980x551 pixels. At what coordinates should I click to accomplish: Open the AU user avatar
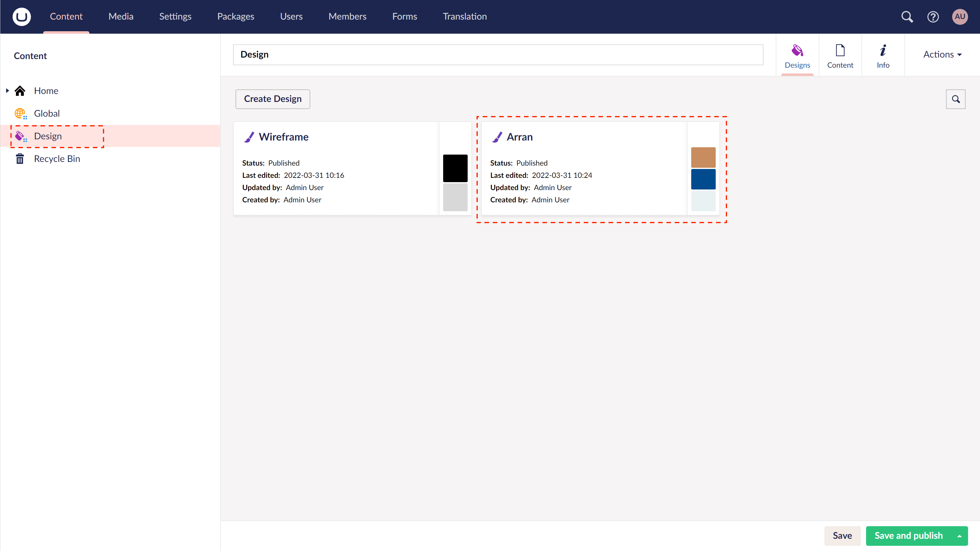[959, 17]
